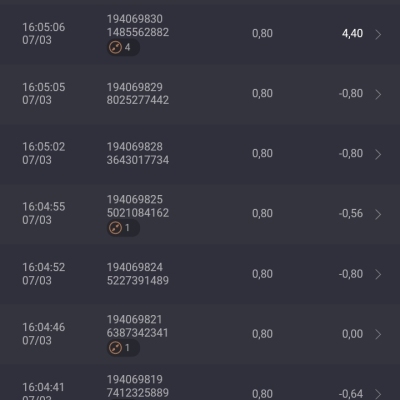Image resolution: width=400 pixels, height=400 pixels.
Task: Expand the 16:04:55 entry with -0,56
Action: click(378, 214)
